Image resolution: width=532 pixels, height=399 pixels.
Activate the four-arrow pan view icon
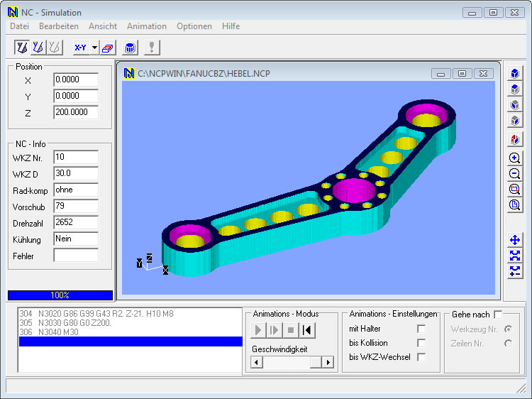(x=515, y=240)
